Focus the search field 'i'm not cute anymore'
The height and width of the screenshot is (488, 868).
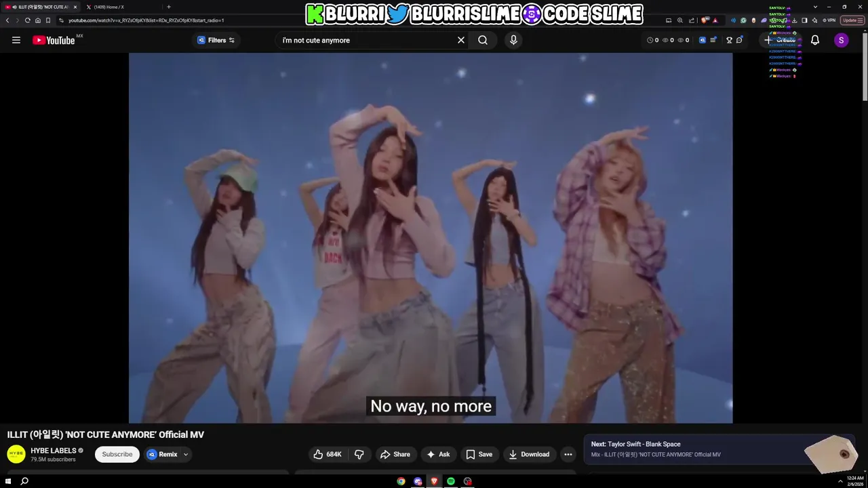[x=366, y=40]
